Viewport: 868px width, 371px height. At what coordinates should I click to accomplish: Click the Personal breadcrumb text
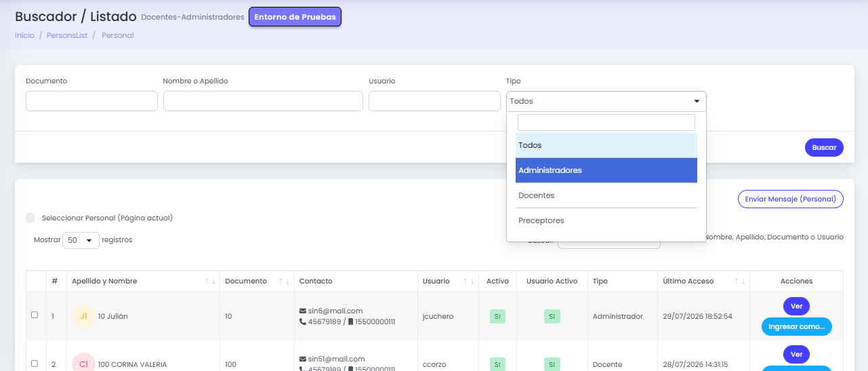pos(118,35)
